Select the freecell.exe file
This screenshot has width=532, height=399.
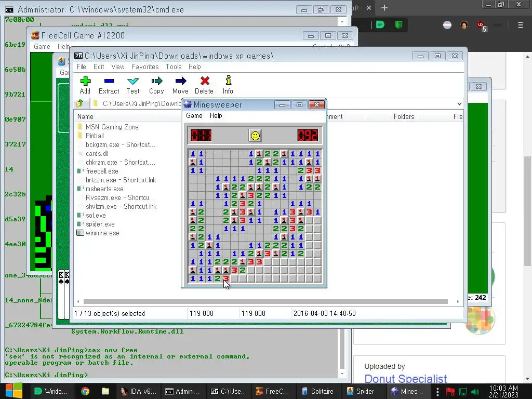102,171
